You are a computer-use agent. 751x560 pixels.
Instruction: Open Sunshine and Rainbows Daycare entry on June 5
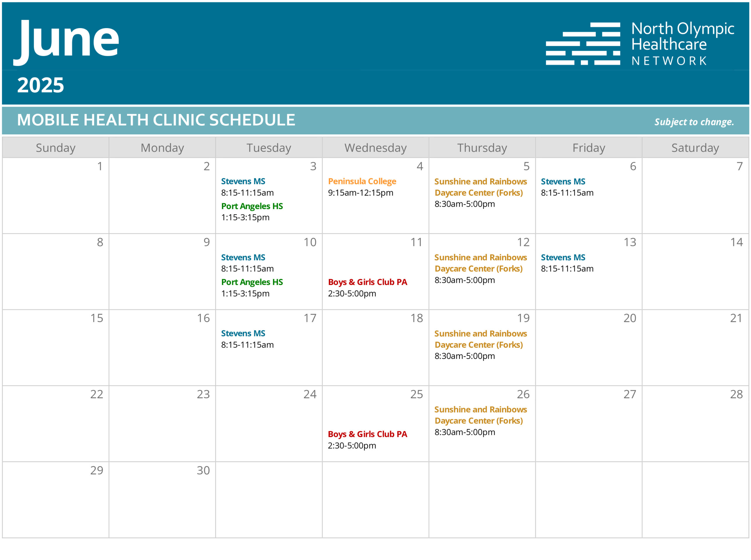pyautogui.click(x=480, y=187)
